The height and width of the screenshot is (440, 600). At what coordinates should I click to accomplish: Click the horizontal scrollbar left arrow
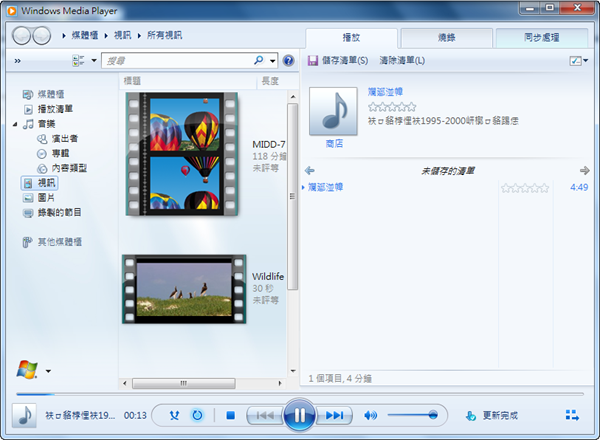pos(125,383)
